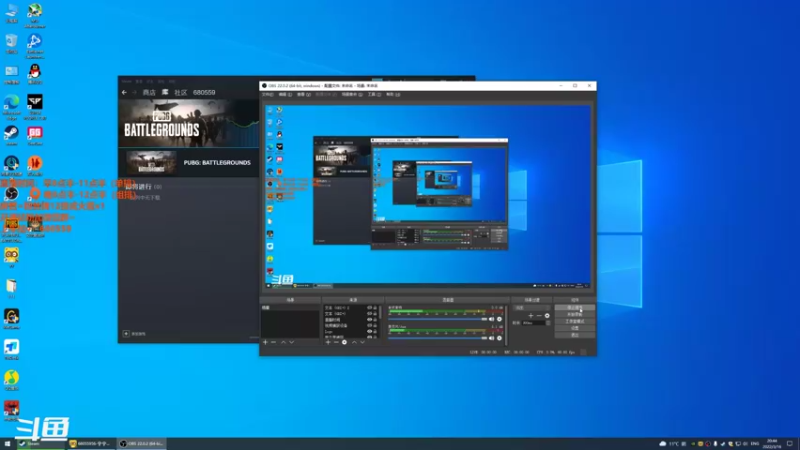Switch to the 商店 tab in Steam
Viewport: 800px width, 450px height.
click(x=149, y=92)
